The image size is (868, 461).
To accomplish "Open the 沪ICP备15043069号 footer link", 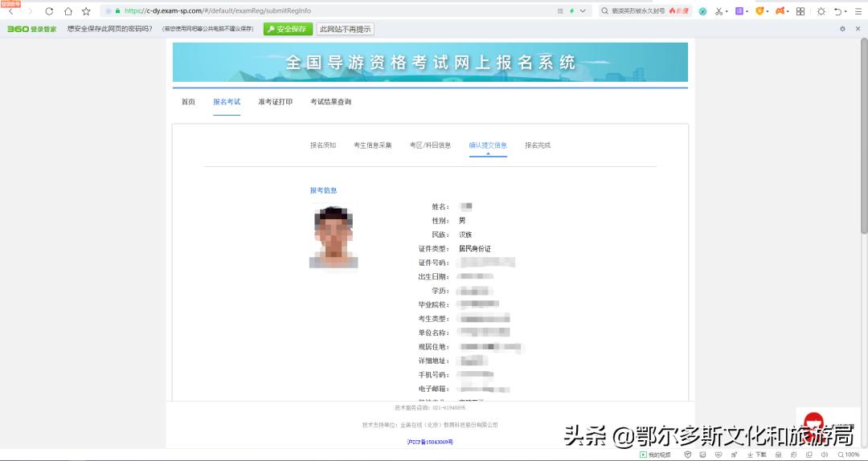I will [430, 443].
